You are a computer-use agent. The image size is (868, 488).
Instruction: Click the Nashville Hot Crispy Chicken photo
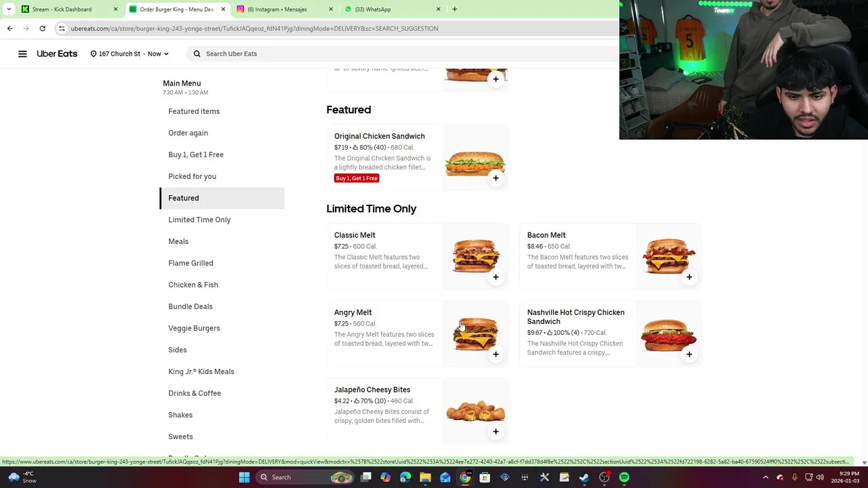coord(669,334)
